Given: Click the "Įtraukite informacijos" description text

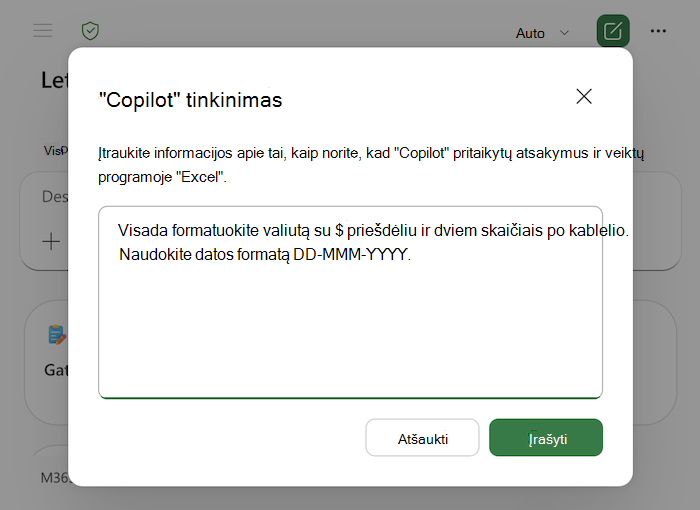Looking at the screenshot, I should pyautogui.click(x=371, y=165).
